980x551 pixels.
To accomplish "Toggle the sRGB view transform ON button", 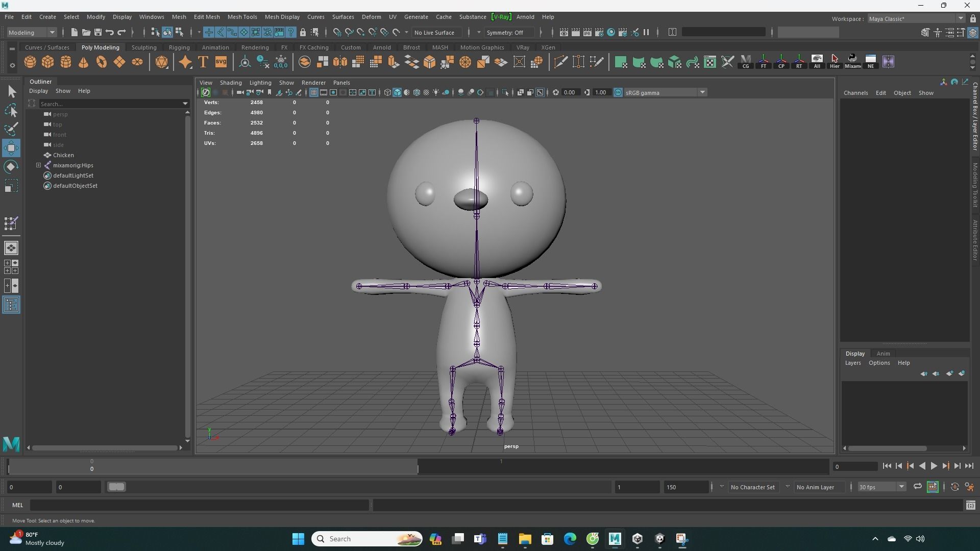I will tap(618, 92).
